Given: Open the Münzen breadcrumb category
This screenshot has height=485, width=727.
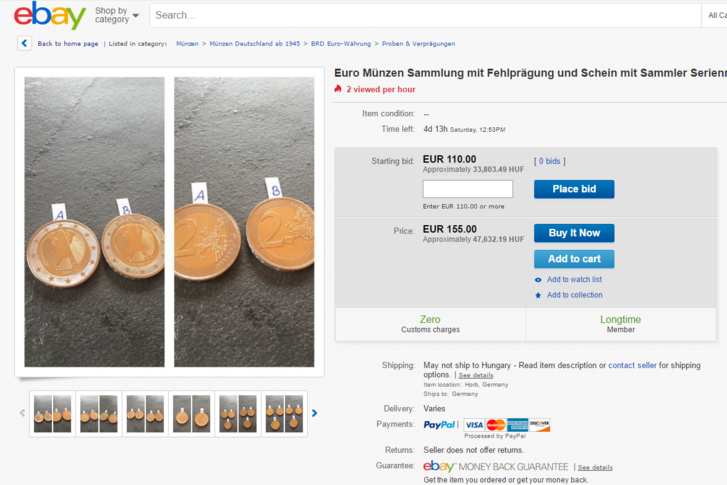Looking at the screenshot, I should pos(187,44).
